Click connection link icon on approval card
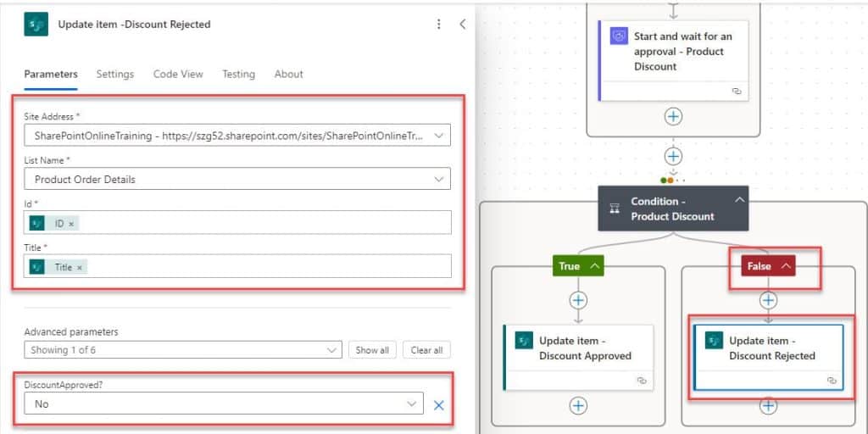The width and height of the screenshot is (868, 434). click(737, 92)
